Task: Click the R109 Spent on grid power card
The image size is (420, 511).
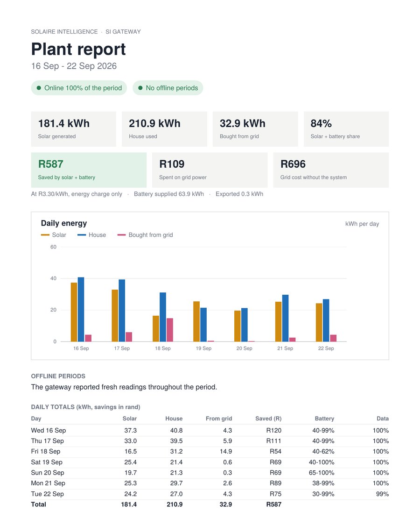Action: pyautogui.click(x=210, y=170)
